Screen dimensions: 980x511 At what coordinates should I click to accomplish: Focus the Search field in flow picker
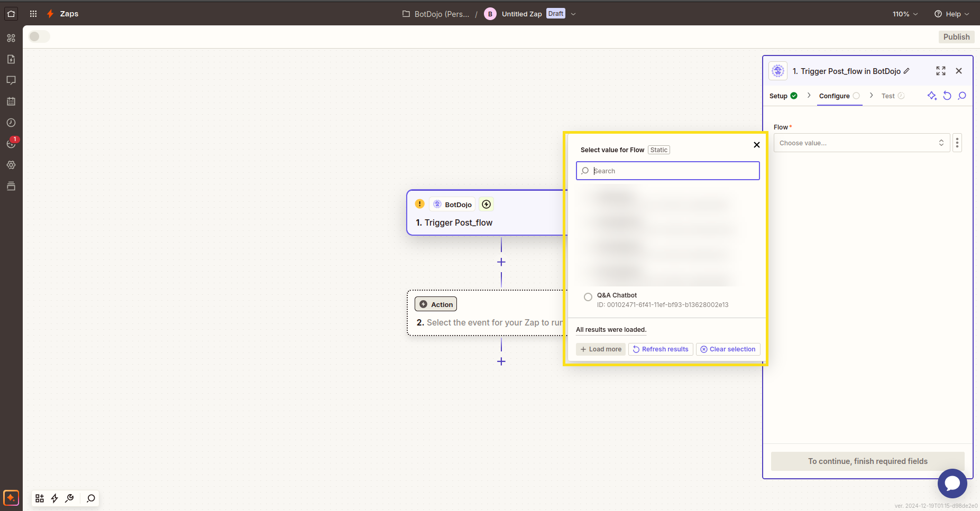[x=668, y=171]
